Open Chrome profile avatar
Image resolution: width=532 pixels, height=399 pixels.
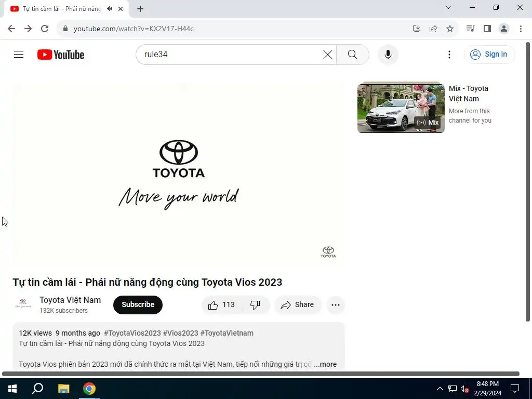(x=504, y=29)
